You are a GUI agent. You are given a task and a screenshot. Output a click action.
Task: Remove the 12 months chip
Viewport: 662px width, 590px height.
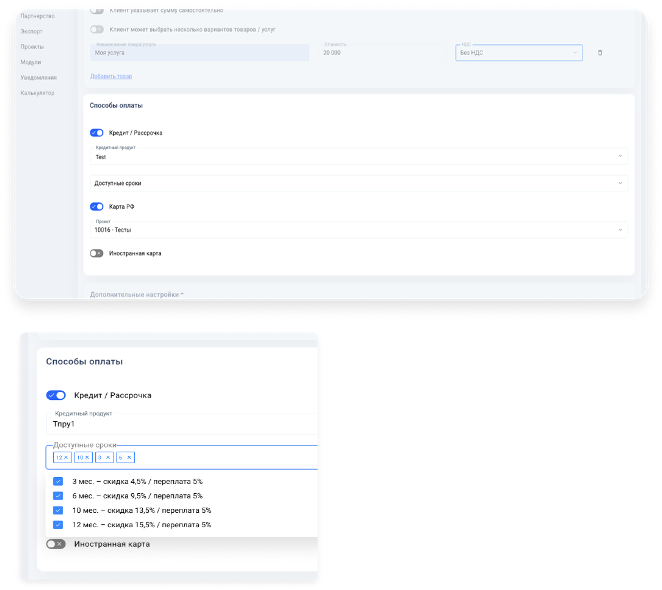point(67,457)
